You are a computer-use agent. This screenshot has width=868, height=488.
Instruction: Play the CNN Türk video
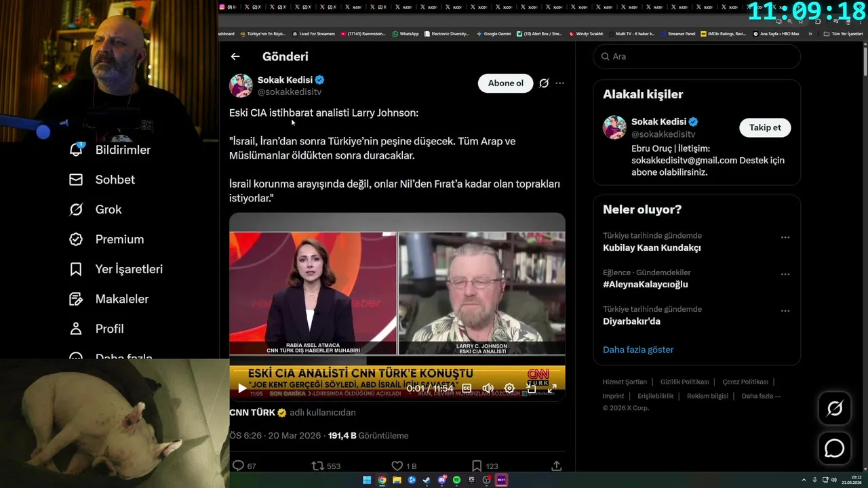(242, 388)
